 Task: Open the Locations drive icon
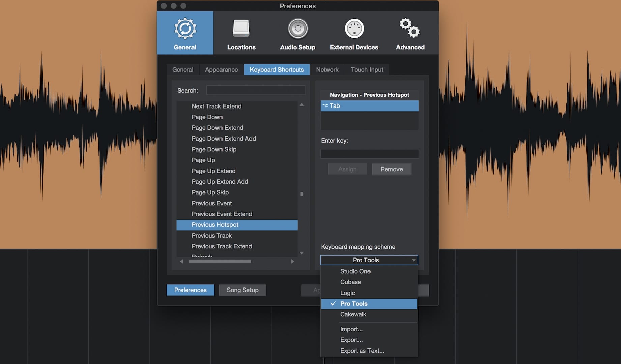pos(241,29)
